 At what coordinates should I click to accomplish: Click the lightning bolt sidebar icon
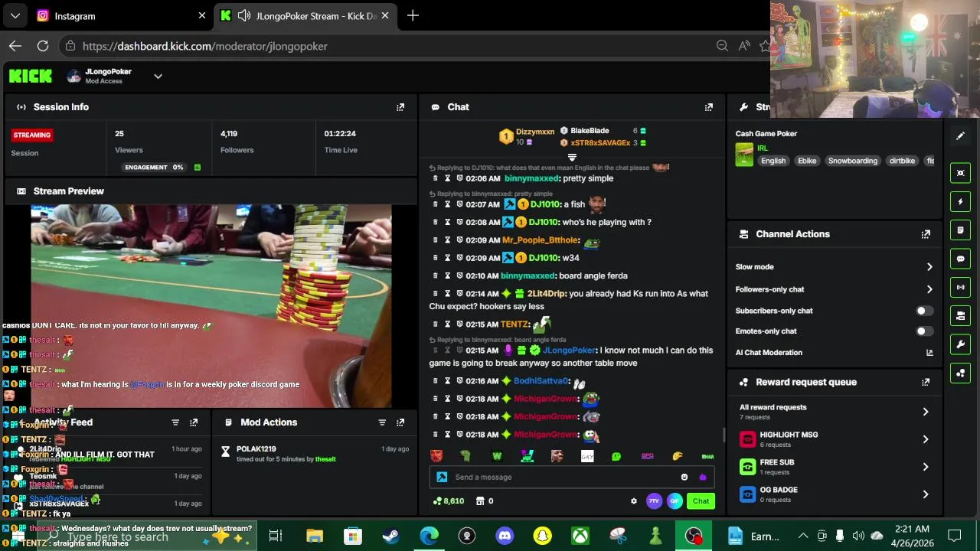click(960, 202)
